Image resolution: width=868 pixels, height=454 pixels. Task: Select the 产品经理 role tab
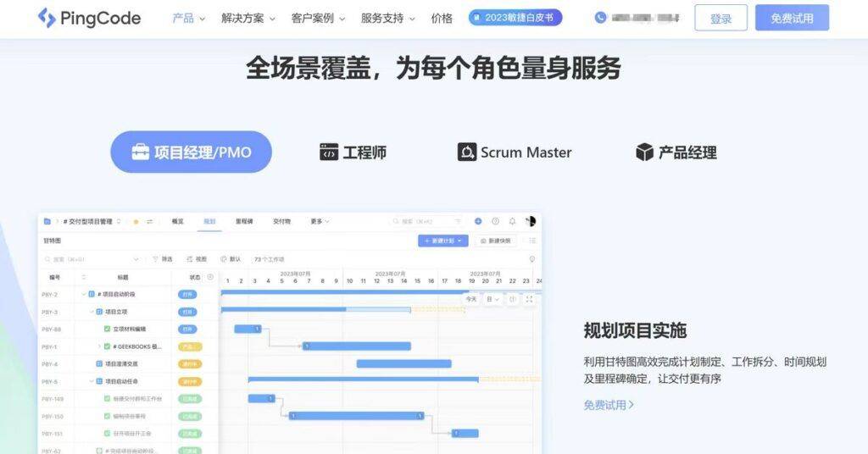coord(676,152)
